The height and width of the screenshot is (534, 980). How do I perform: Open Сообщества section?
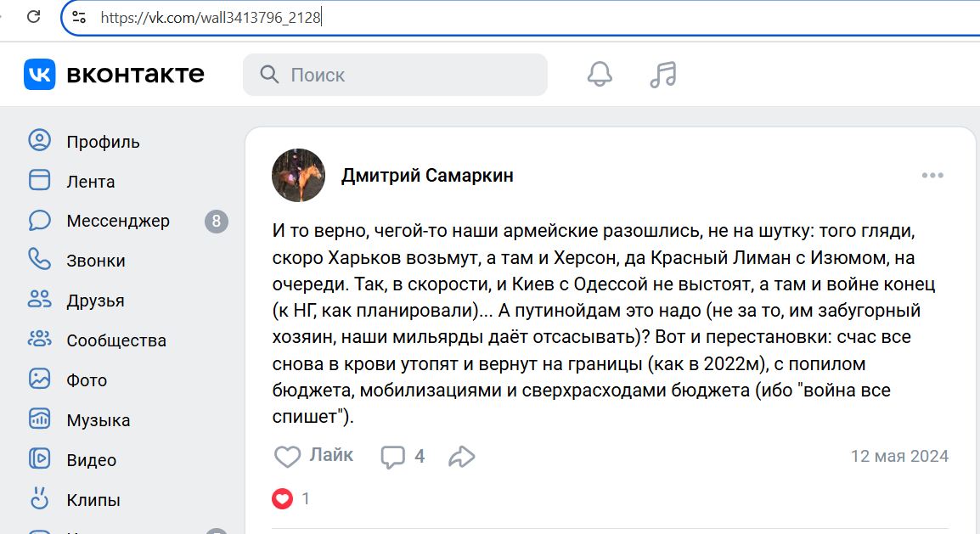[x=116, y=341]
